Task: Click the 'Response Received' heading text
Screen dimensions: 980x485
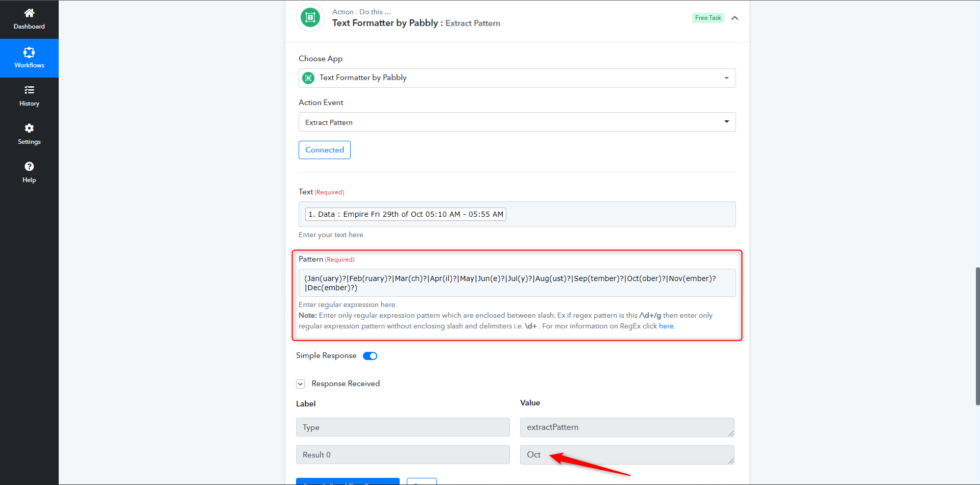Action: tap(346, 384)
